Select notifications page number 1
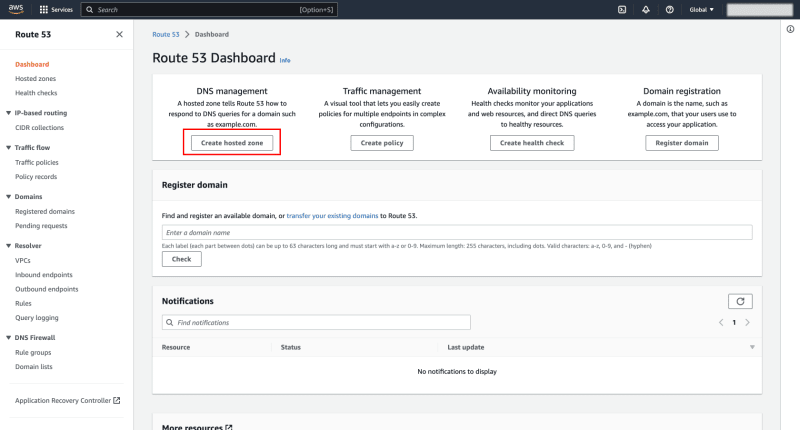Screen dimensions: 800x430 [x=734, y=322]
